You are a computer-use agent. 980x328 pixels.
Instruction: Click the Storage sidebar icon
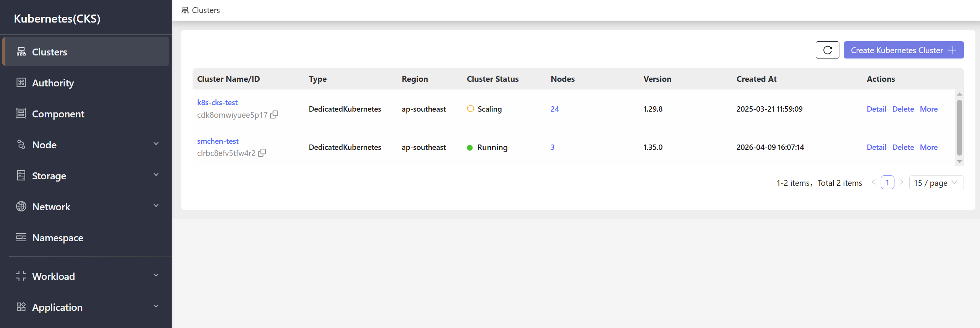[21, 175]
